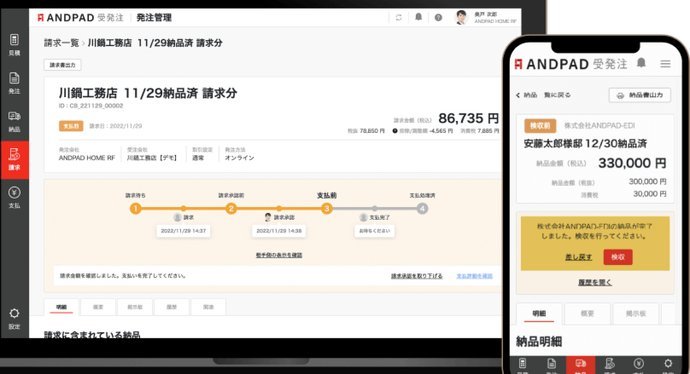Tap the 差し戻す link on phone

click(578, 257)
